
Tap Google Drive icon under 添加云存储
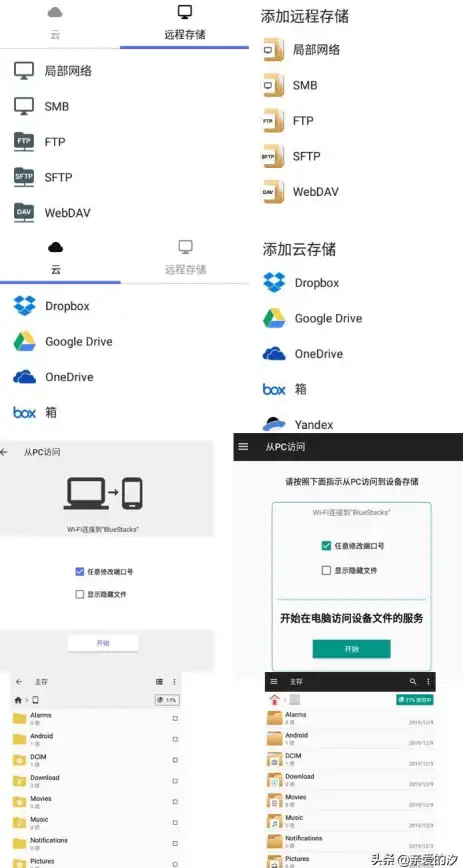274,318
